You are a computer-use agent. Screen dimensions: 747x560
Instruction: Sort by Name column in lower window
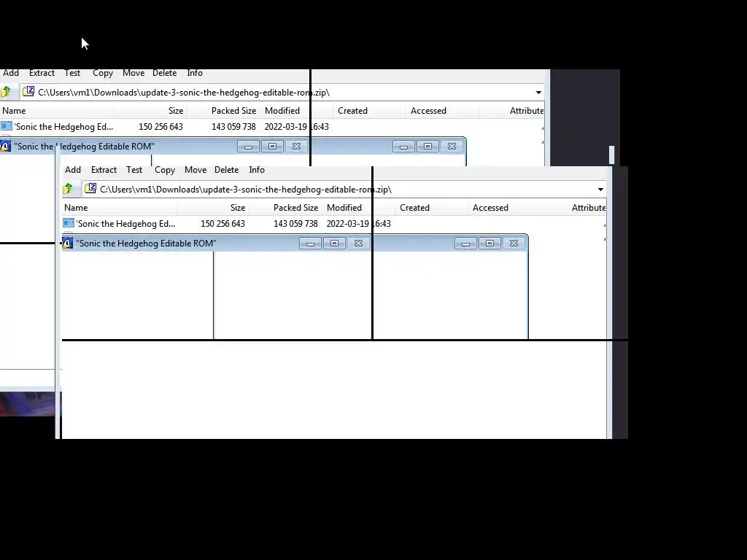click(119, 208)
